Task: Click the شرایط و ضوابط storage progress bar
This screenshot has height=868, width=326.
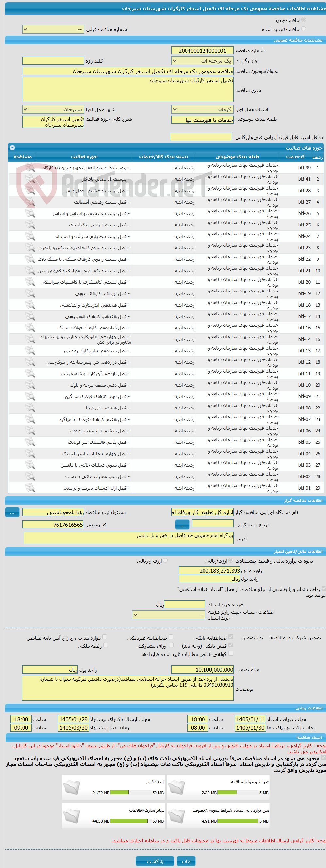Action: pos(238,793)
